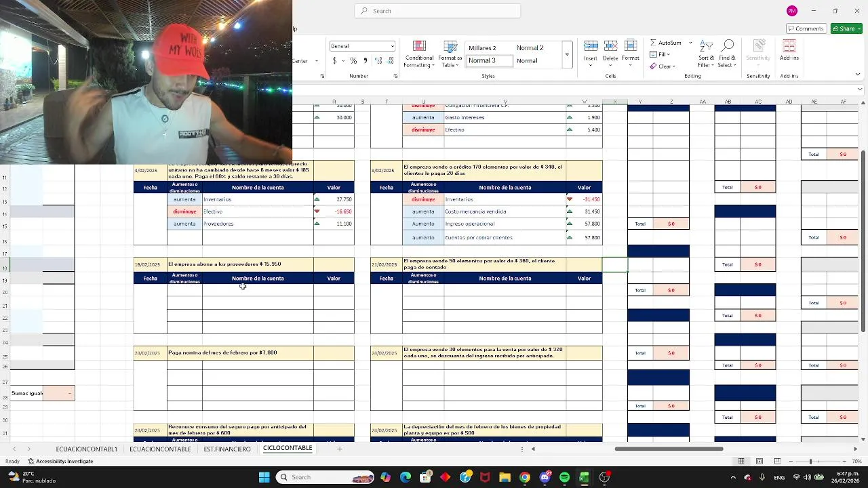Select the Proveedores account cell
Image resolution: width=868 pixels, height=488 pixels.
click(258, 224)
